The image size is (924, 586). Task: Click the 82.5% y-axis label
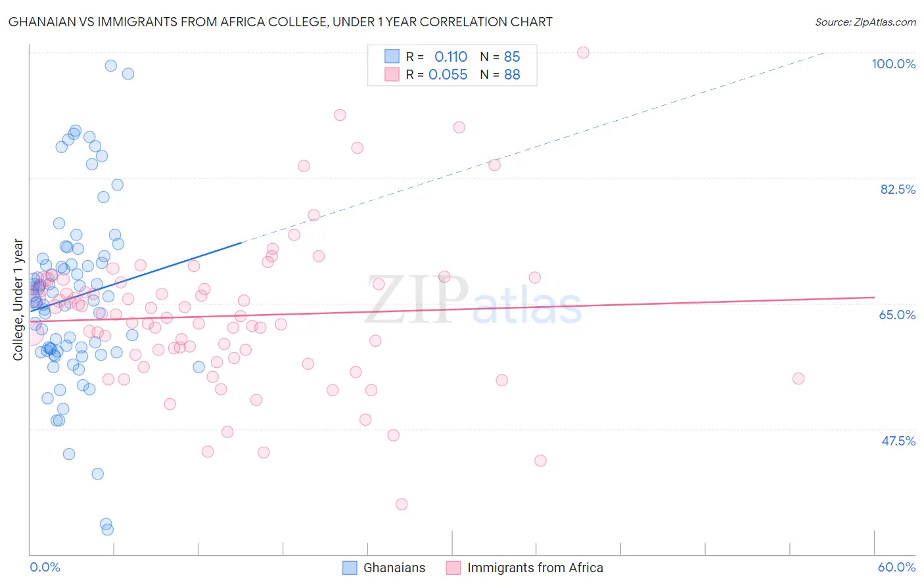click(x=898, y=189)
